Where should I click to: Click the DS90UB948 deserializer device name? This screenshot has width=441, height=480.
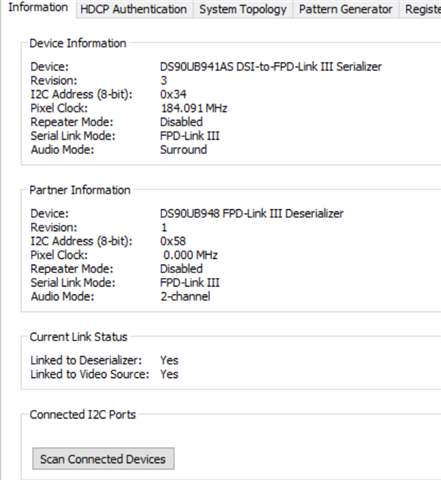click(252, 213)
